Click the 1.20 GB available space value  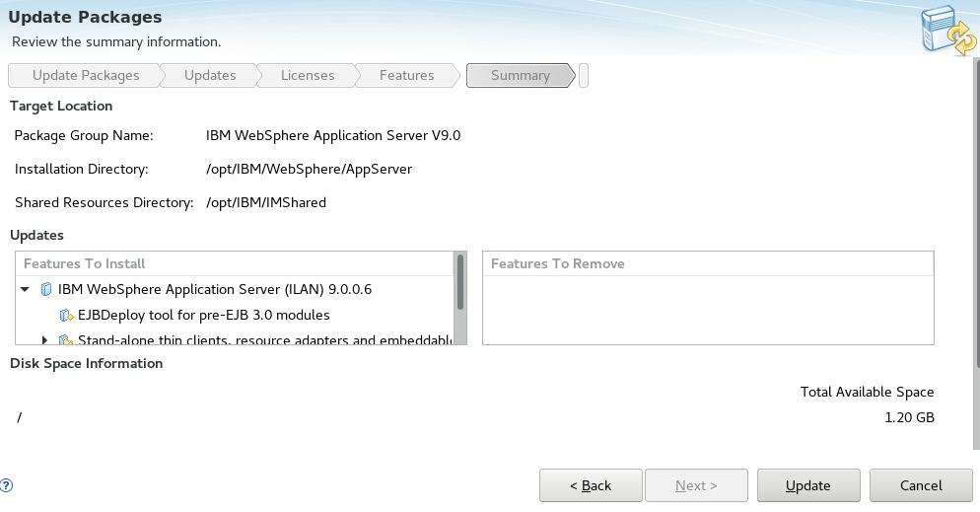pyautogui.click(x=909, y=417)
